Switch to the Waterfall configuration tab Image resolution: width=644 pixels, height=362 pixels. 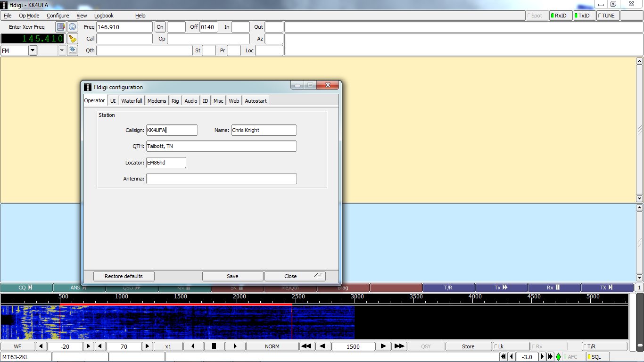(x=132, y=101)
